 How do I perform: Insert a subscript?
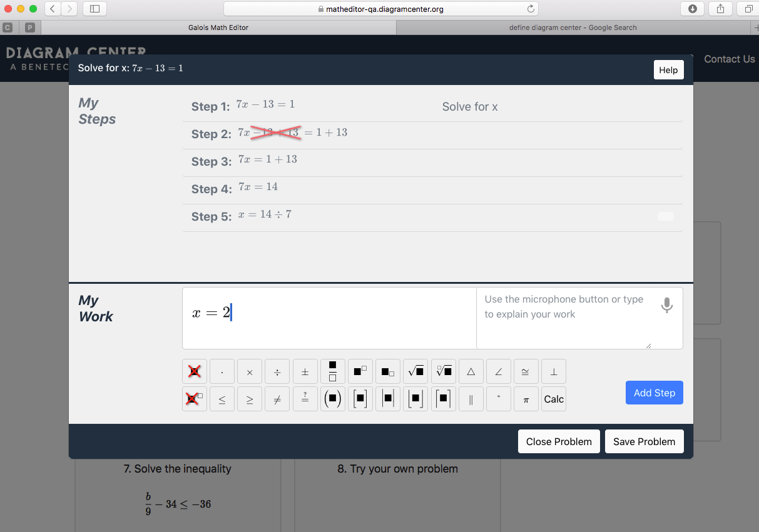(x=387, y=371)
